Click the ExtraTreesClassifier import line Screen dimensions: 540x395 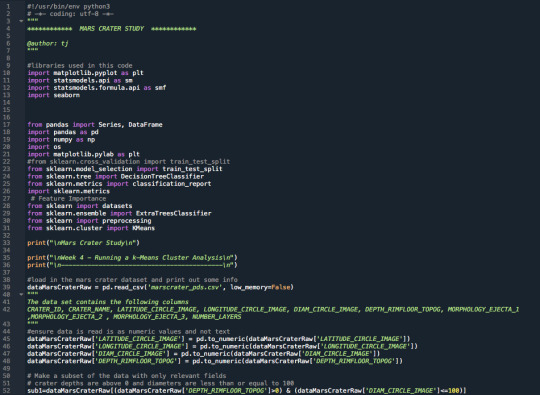tap(119, 214)
